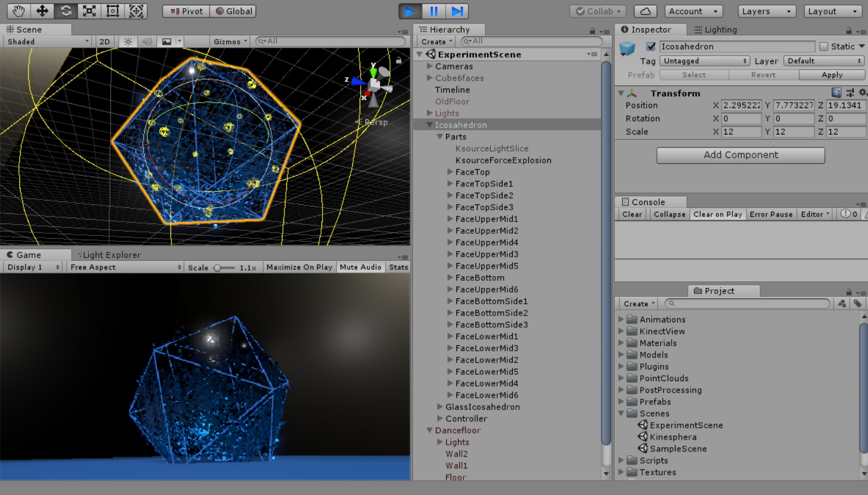Select the Rotate tool
The height and width of the screenshot is (495, 868).
coord(66,11)
